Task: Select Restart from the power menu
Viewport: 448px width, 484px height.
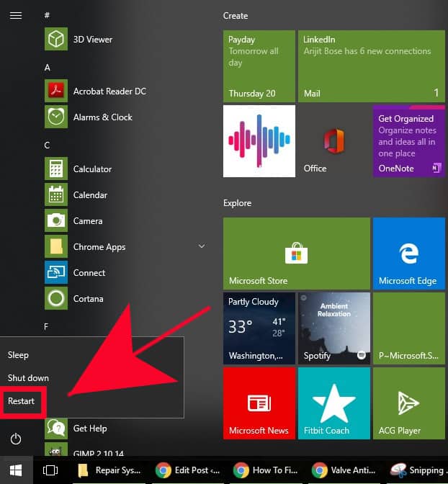Action: (x=21, y=401)
